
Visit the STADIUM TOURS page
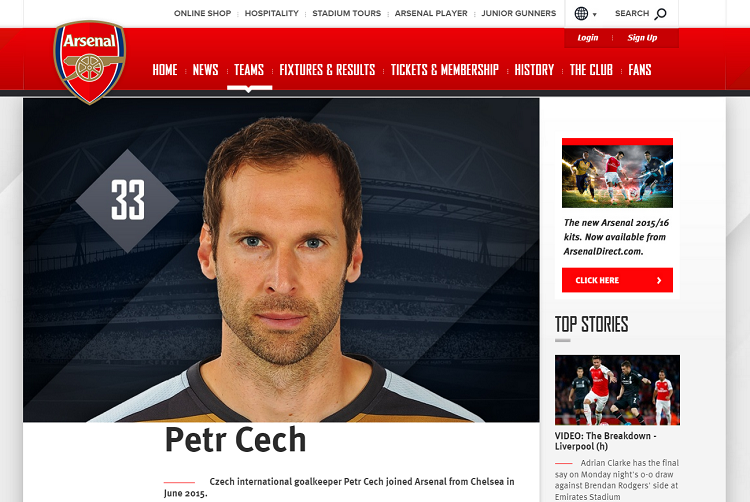[x=346, y=13]
